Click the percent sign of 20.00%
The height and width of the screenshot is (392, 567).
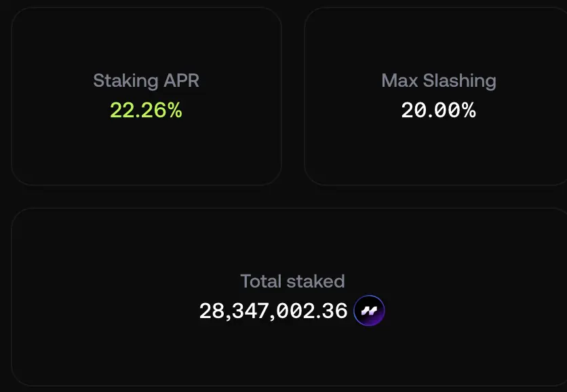[468, 110]
